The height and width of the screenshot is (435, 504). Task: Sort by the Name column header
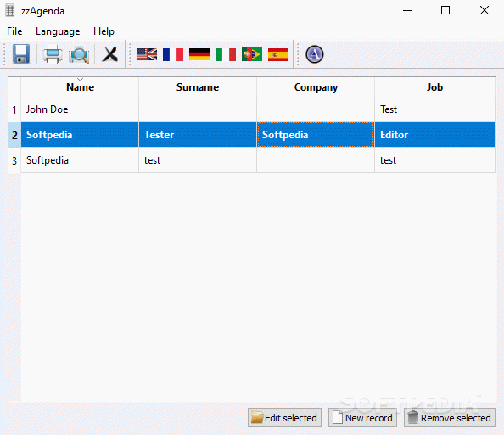coord(80,87)
